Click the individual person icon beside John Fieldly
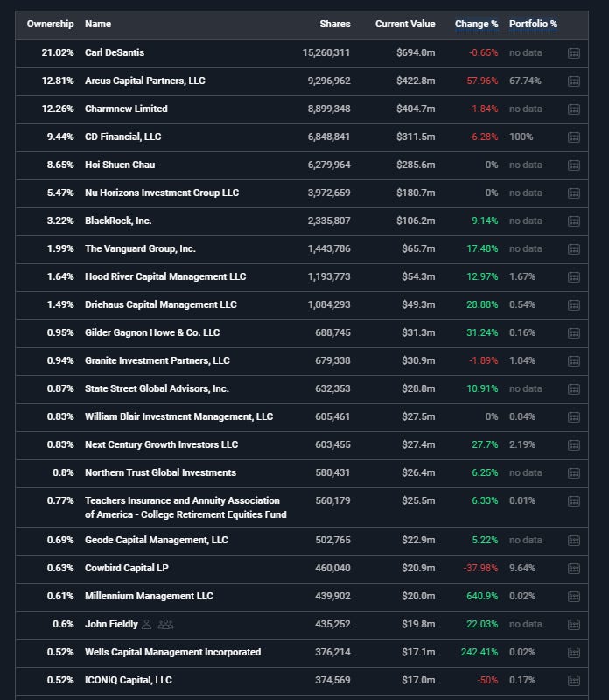609x700 pixels. [x=146, y=624]
